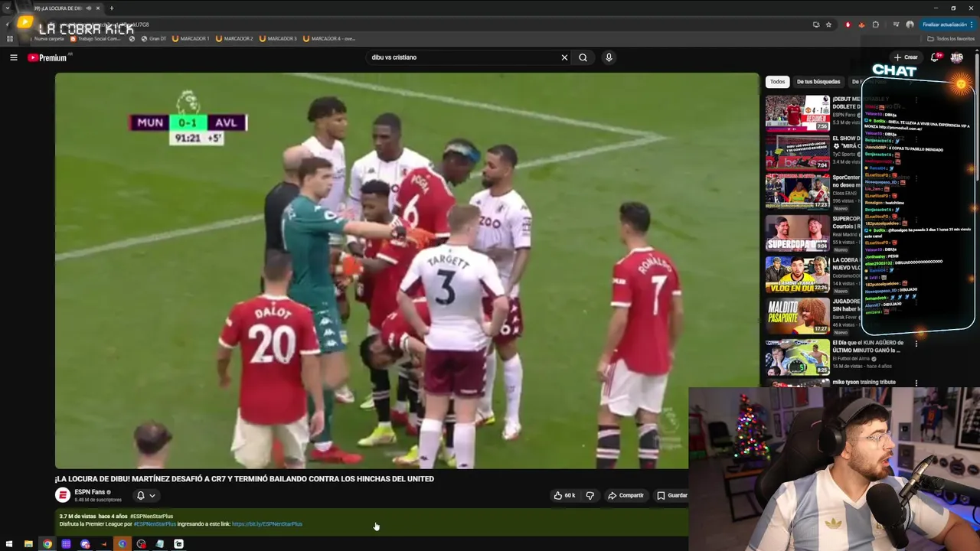Run search with the magnifier button
Screen dimensions: 980x551
coord(583,57)
